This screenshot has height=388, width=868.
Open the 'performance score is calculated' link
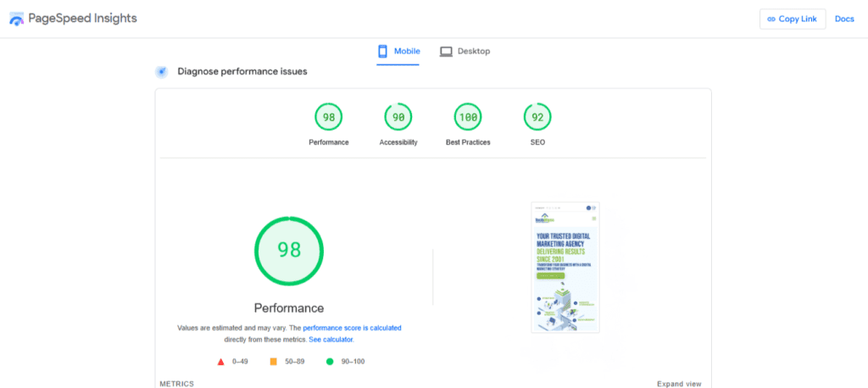(352, 327)
